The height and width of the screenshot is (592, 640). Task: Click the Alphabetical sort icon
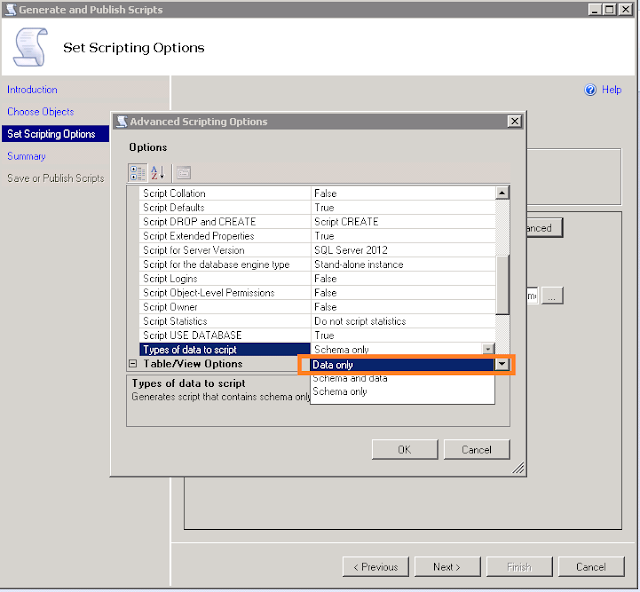[158, 173]
